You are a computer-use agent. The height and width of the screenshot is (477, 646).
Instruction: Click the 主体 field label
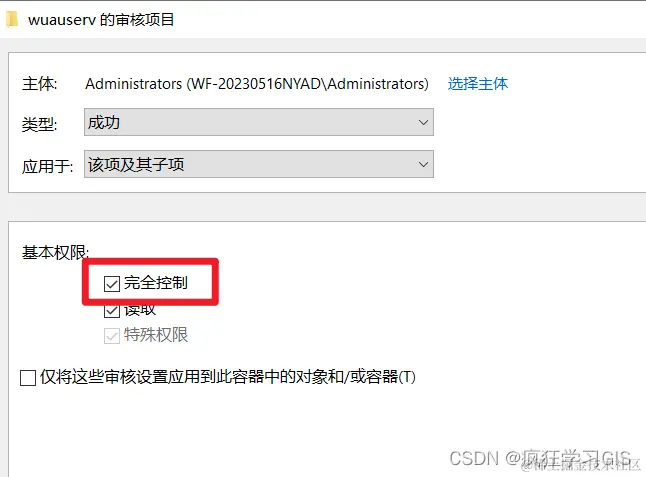(40, 84)
